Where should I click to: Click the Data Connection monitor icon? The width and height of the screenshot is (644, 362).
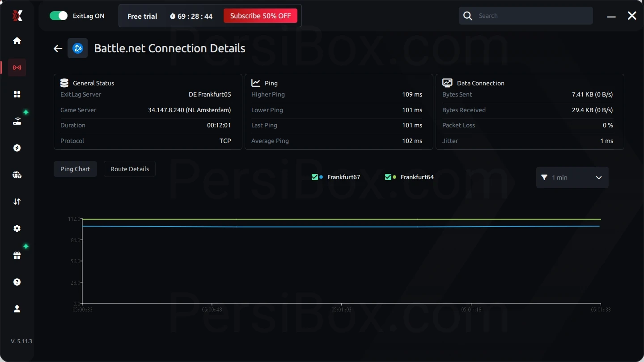447,83
